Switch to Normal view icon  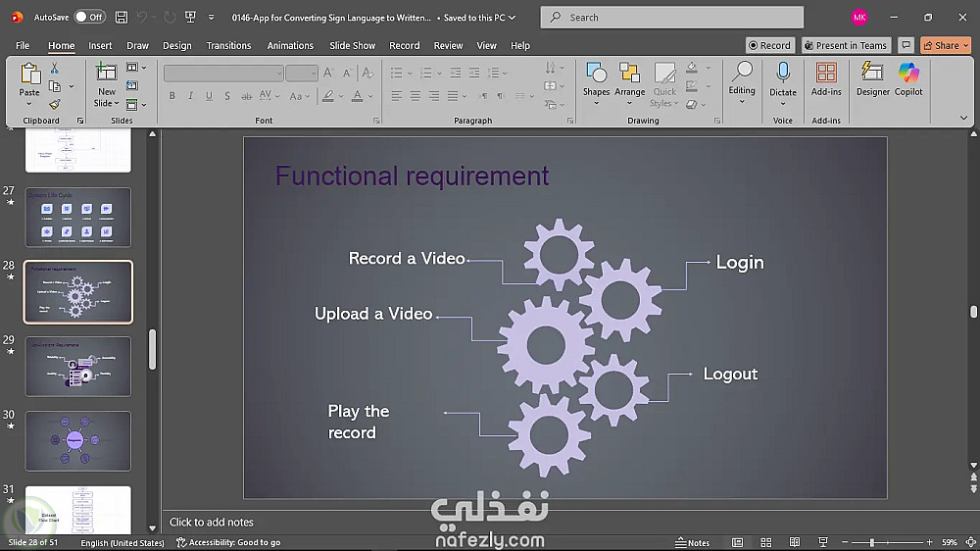pos(738,542)
